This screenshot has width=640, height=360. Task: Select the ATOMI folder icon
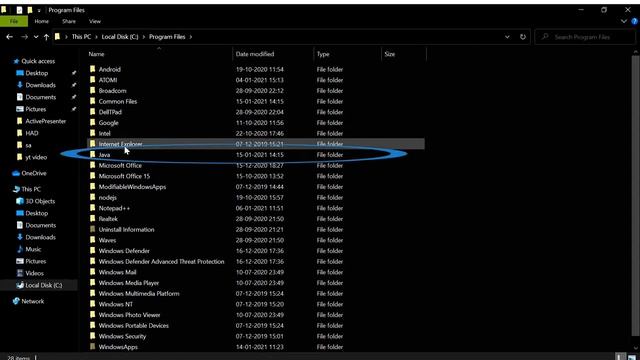click(93, 80)
